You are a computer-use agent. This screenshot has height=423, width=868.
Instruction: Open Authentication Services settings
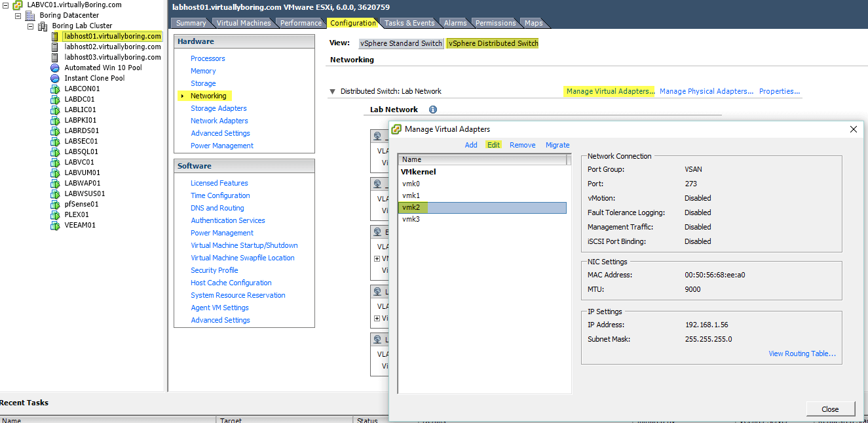228,220
